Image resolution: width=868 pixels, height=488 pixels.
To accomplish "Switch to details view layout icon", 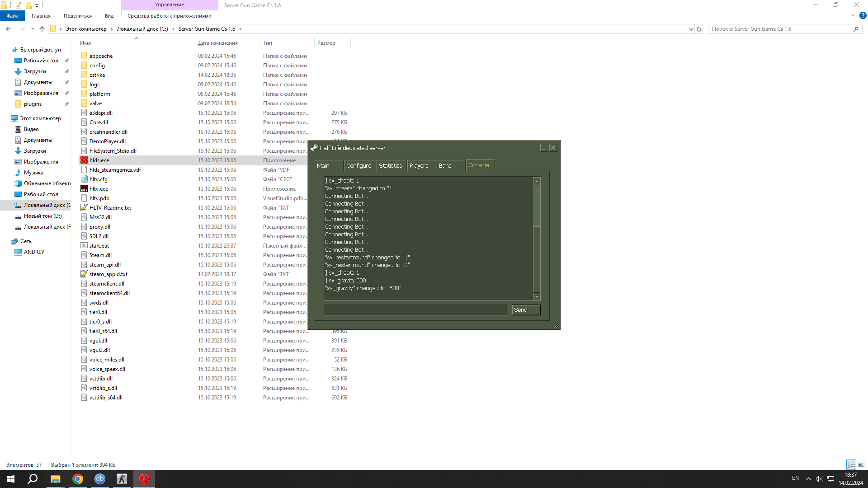I will point(851,465).
